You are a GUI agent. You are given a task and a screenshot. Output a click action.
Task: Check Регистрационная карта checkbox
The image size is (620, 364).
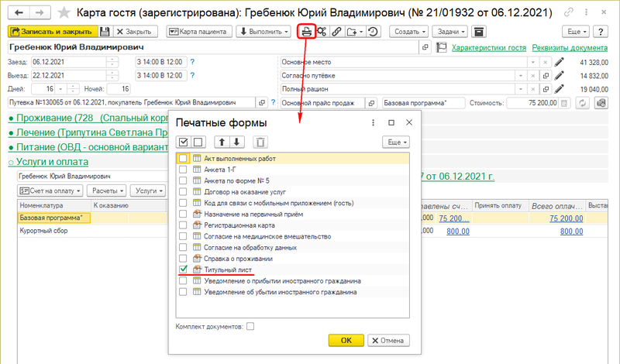coord(183,225)
